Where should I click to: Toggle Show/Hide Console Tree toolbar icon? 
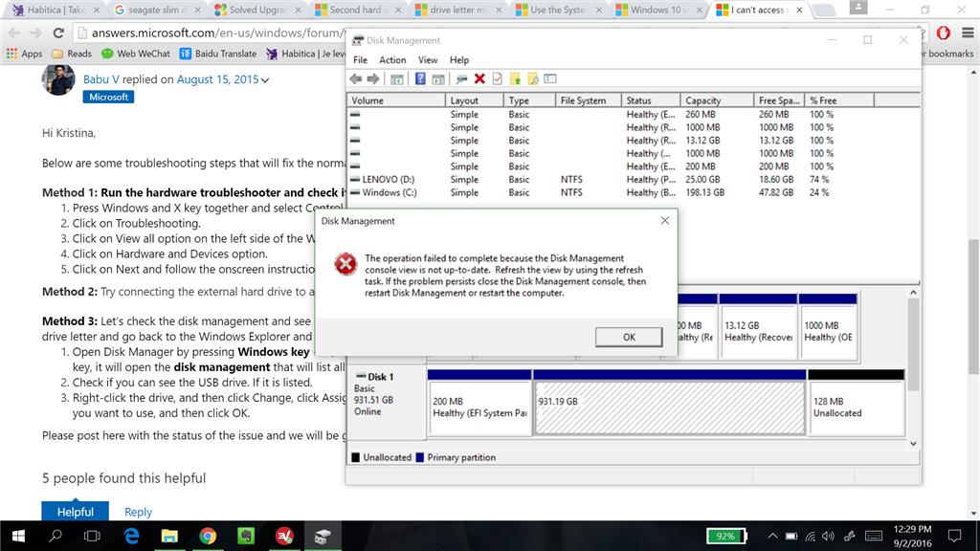(x=397, y=78)
